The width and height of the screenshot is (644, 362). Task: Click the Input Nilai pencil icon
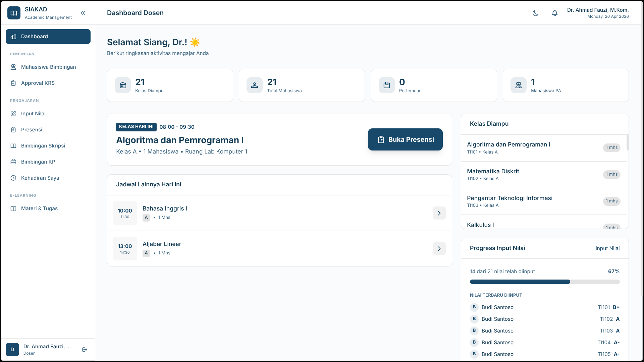point(13,114)
